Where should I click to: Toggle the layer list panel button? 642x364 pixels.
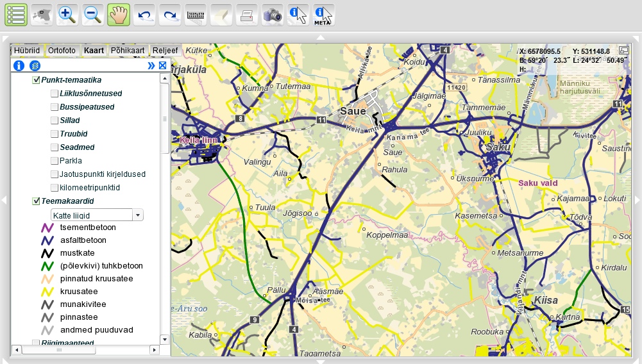point(15,14)
